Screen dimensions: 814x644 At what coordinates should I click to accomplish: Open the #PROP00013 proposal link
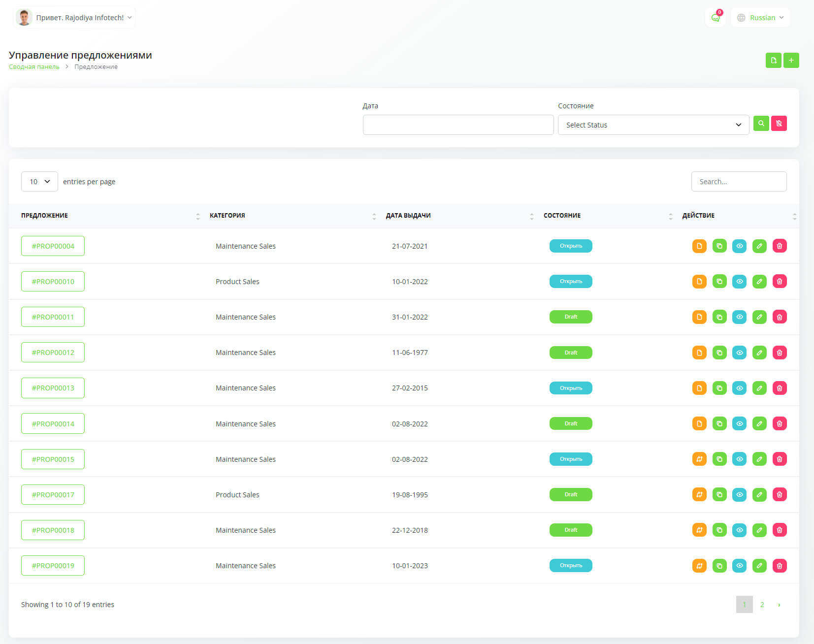tap(53, 388)
